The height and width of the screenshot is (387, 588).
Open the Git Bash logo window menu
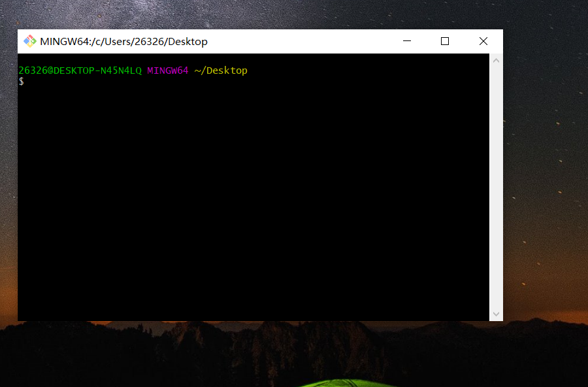(29, 41)
